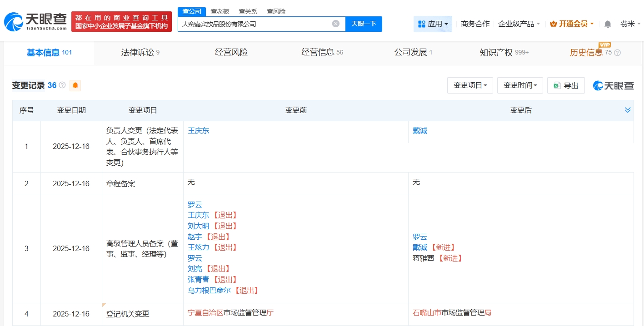
Task: Open 开通会员 membership menu
Action: pos(572,24)
